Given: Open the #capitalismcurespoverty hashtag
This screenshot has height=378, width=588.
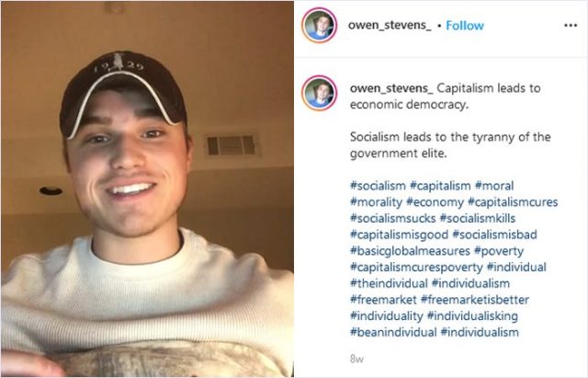Looking at the screenshot, I should point(416,268).
